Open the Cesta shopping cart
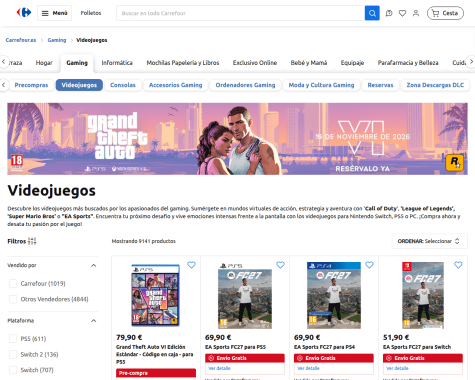 (445, 13)
